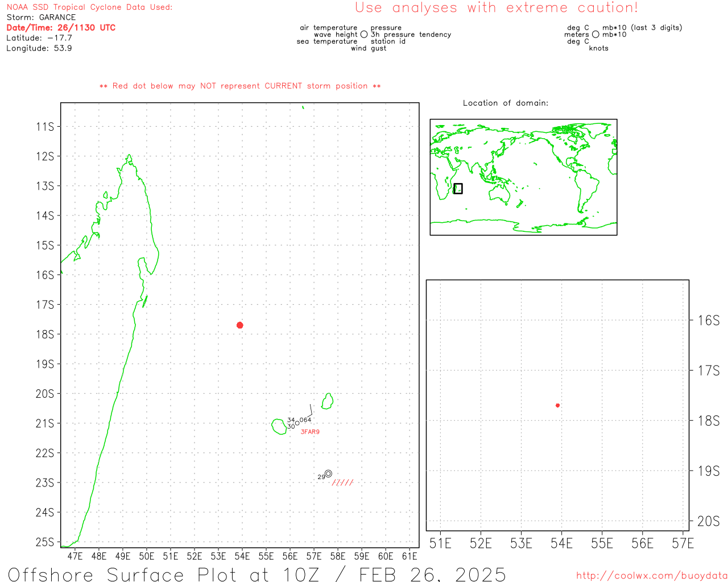
Task: Click the 61E longitude label
Action: 409,556
